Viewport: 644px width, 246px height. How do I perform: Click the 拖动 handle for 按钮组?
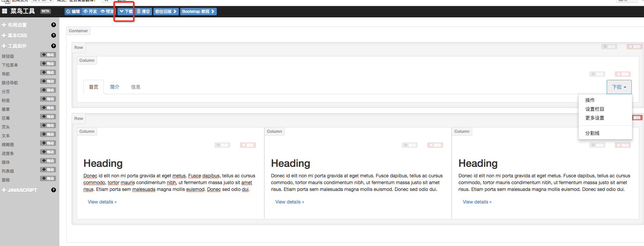[48, 55]
